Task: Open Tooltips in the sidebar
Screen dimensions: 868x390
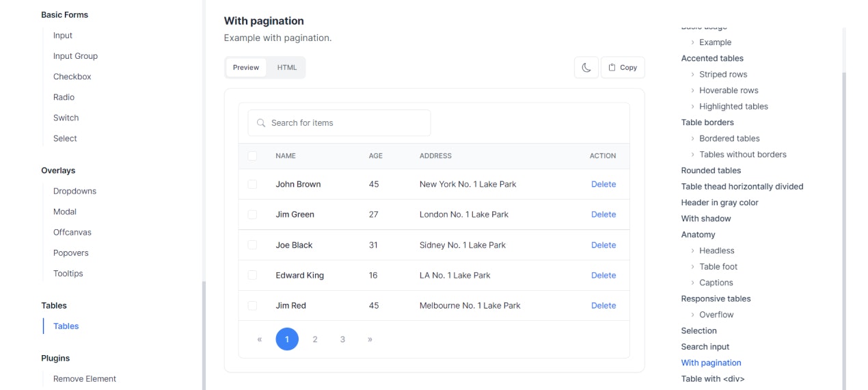Action: coord(68,273)
